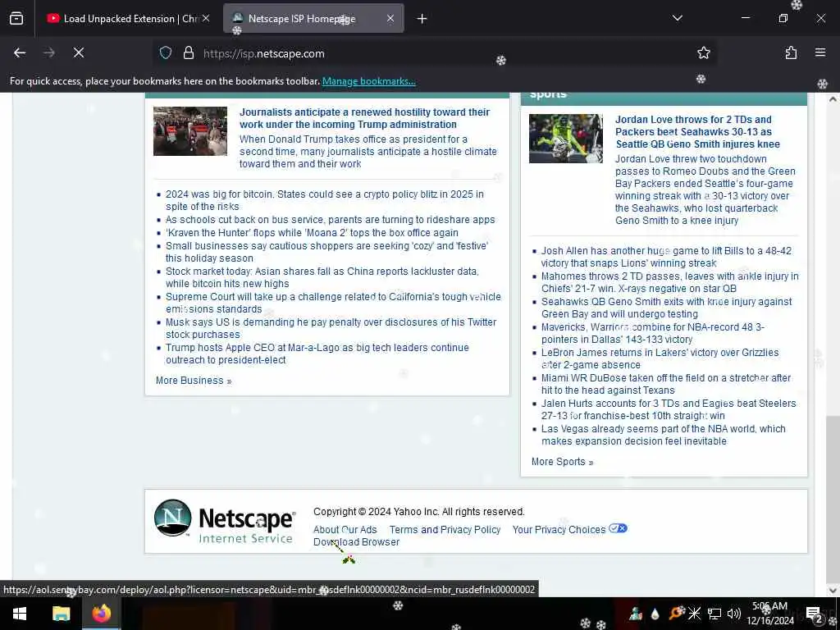This screenshot has width=840, height=630.
Task: Open Jalen Hurts Eagles beat Steelers story
Action: 669,409
